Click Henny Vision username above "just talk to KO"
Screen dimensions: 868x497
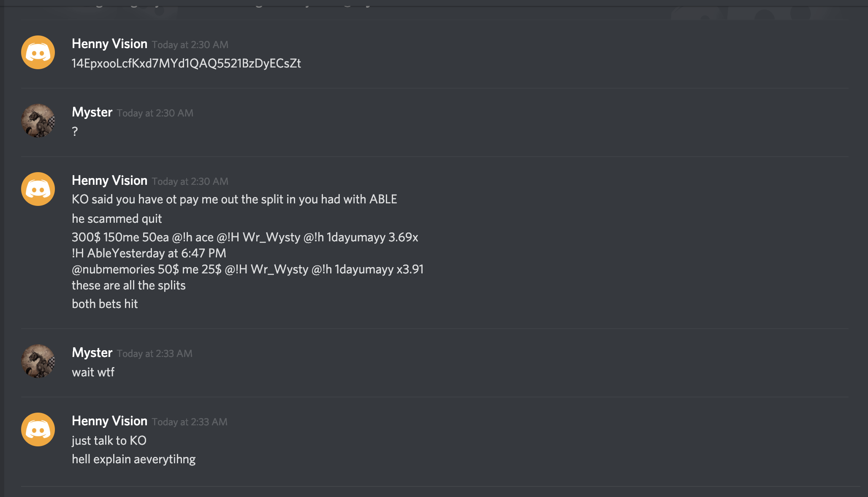click(109, 421)
